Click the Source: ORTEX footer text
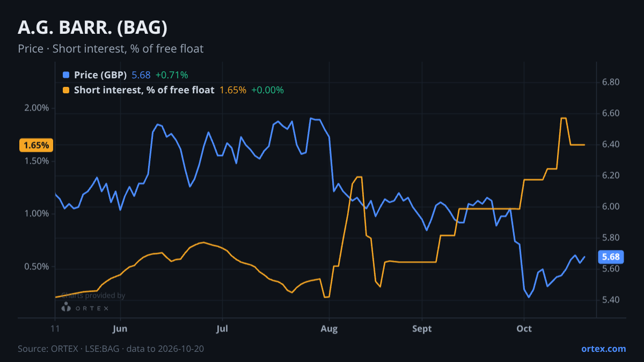The image size is (644, 362). [x=111, y=349]
